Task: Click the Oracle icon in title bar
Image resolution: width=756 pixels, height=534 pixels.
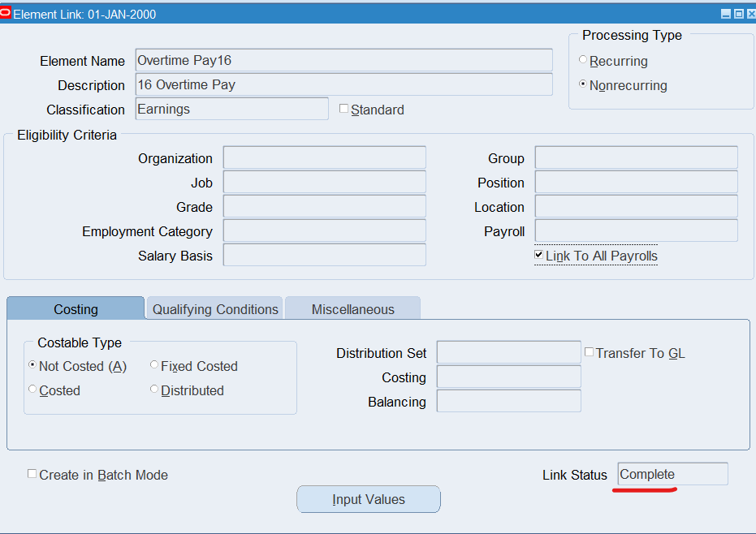Action: (x=6, y=14)
